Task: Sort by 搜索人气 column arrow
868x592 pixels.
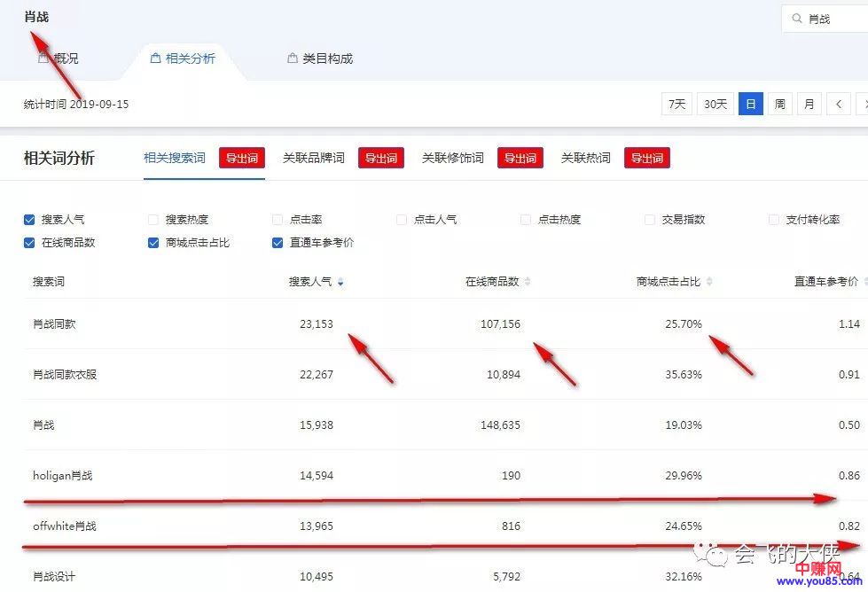Action: (x=341, y=283)
